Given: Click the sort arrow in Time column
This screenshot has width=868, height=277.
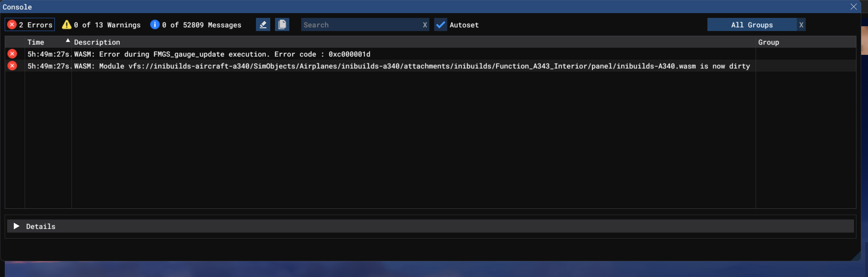Looking at the screenshot, I should (68, 41).
